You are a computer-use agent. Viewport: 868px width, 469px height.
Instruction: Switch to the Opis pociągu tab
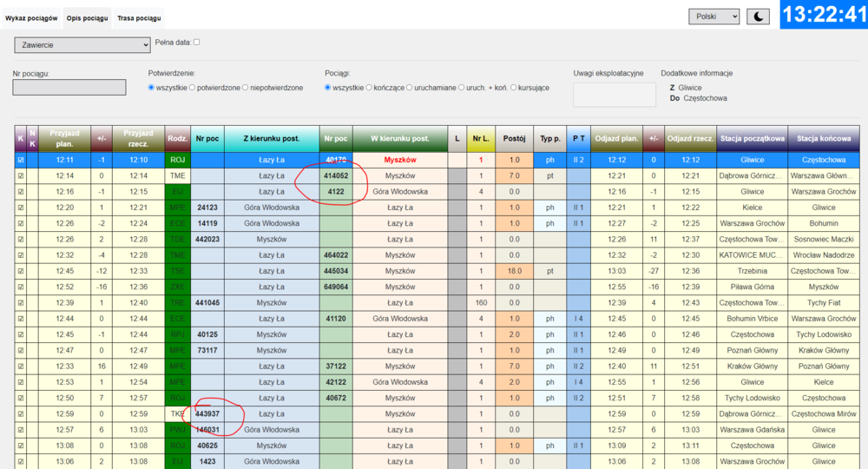[87, 18]
